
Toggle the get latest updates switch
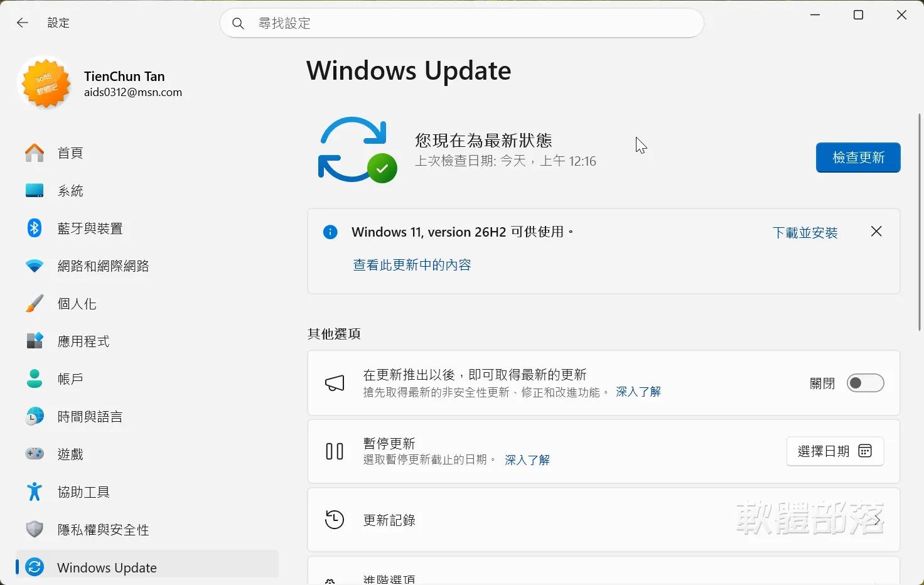[x=865, y=384]
